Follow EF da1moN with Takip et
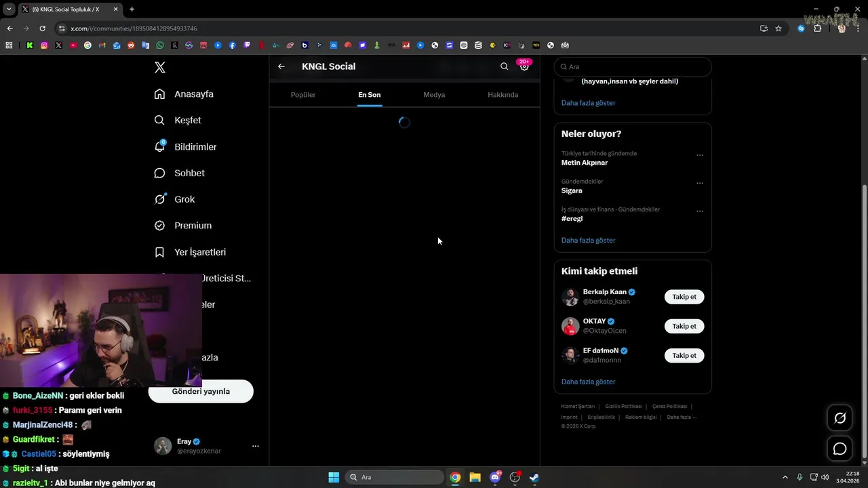Image resolution: width=868 pixels, height=488 pixels. (x=684, y=355)
